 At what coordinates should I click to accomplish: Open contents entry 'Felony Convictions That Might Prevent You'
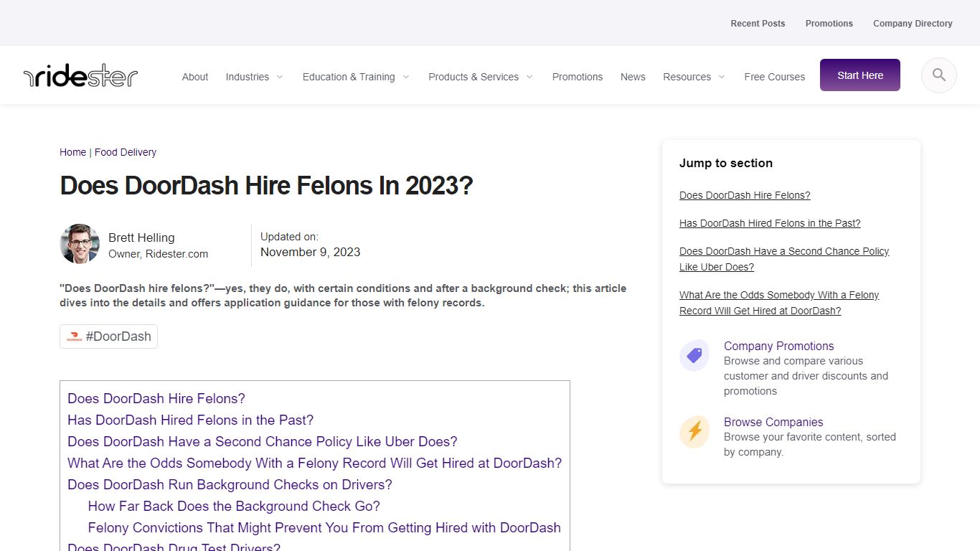click(x=324, y=527)
